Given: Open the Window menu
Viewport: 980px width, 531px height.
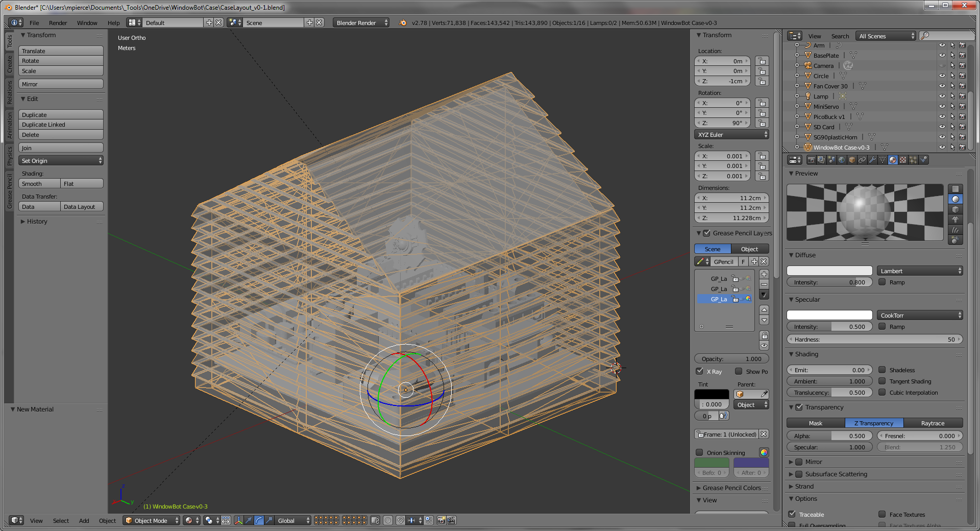Looking at the screenshot, I should pos(87,23).
